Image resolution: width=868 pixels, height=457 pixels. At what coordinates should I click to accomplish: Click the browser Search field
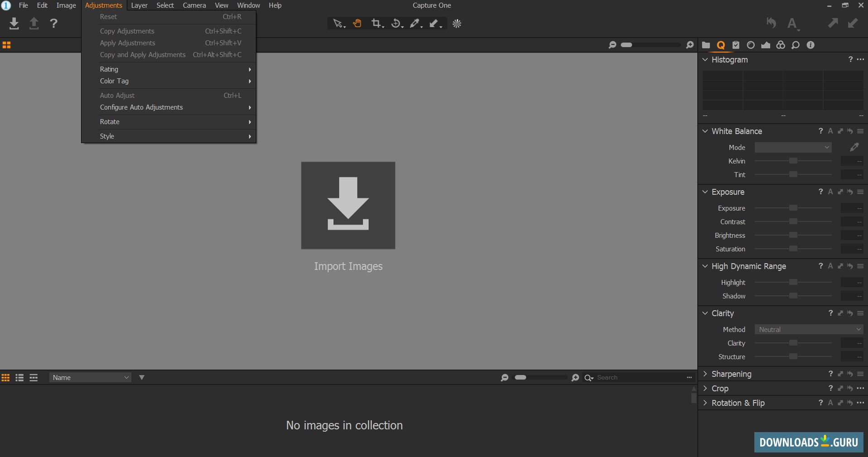638,378
